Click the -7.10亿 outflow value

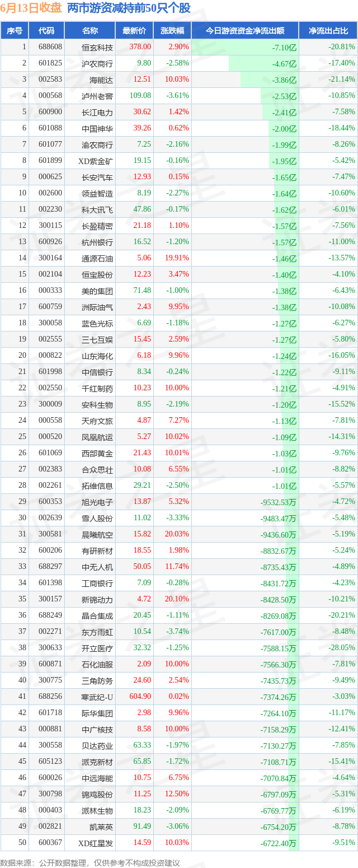(284, 47)
